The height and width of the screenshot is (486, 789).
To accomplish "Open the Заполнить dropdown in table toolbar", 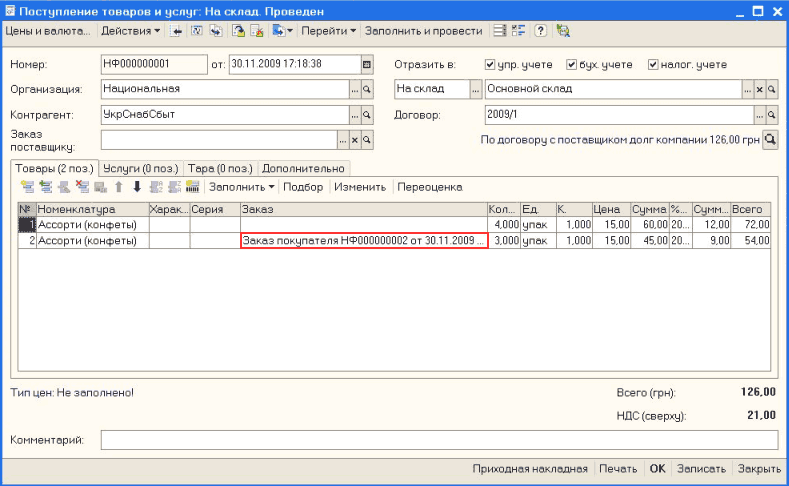I will tap(241, 187).
